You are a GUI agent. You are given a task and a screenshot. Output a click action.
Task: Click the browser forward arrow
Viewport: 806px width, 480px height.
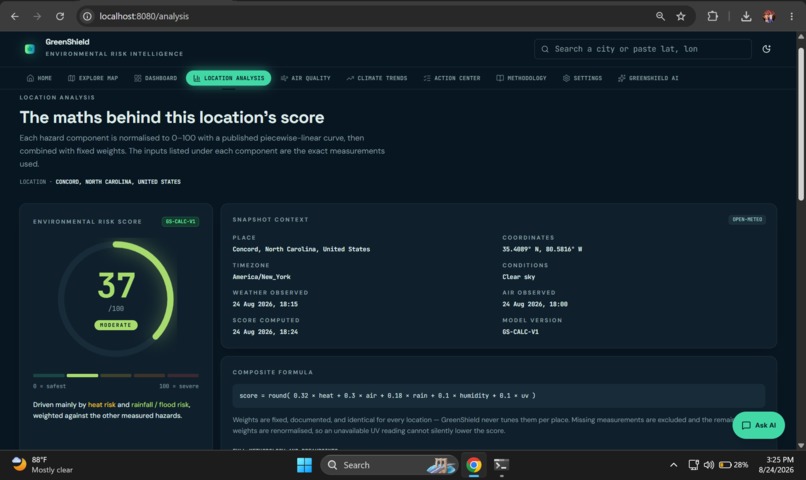pos(37,16)
